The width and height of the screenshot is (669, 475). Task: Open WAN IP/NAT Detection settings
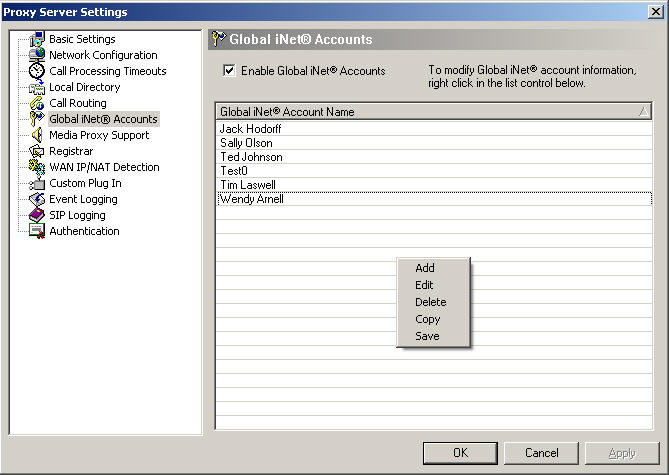pos(104,167)
